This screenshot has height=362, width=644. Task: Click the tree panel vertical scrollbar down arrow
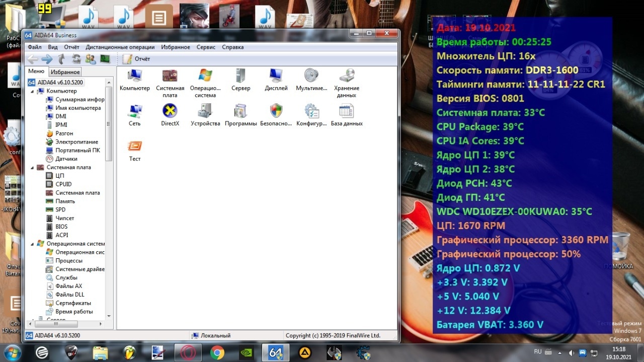pyautogui.click(x=109, y=316)
